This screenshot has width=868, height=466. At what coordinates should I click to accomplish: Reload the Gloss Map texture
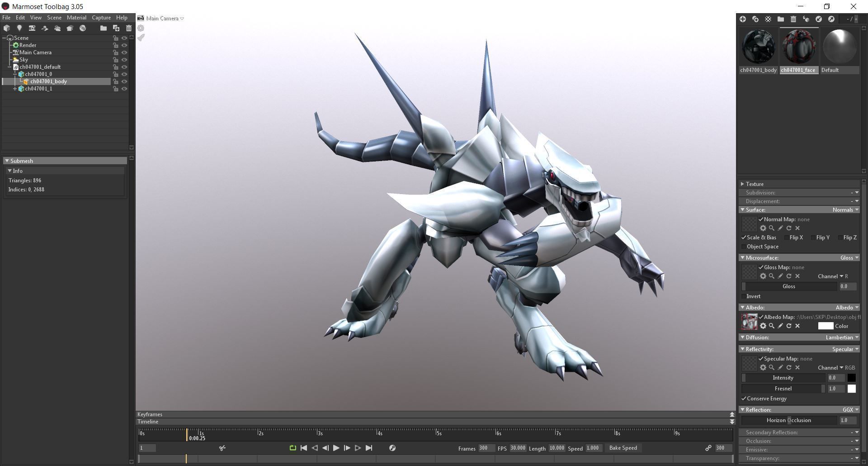(789, 276)
